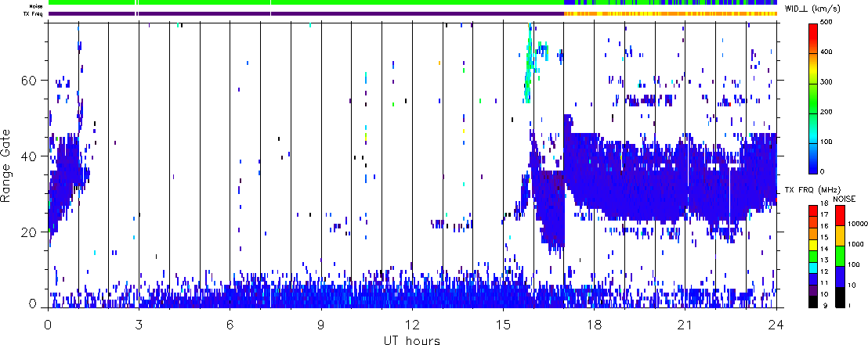Image resolution: width=868 pixels, height=345 pixels.
Task: Click the 'UT hours' x-axis title
Action: (x=412, y=340)
